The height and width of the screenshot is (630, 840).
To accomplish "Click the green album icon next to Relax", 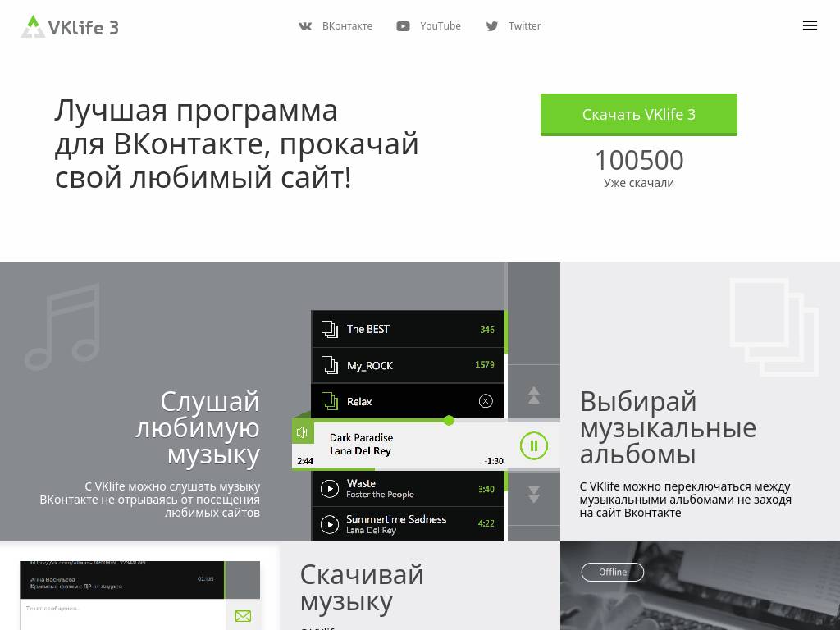I will coord(330,401).
